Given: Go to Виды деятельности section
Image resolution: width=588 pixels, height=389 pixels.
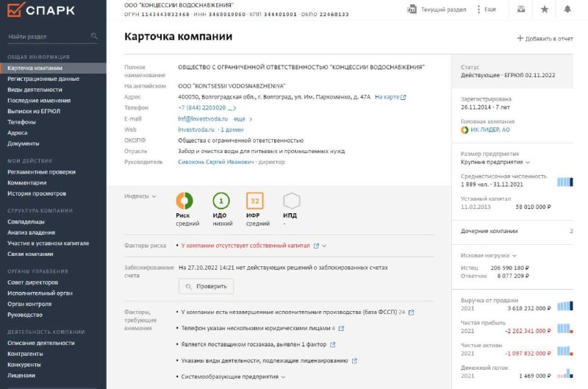Looking at the screenshot, I should 35,90.
